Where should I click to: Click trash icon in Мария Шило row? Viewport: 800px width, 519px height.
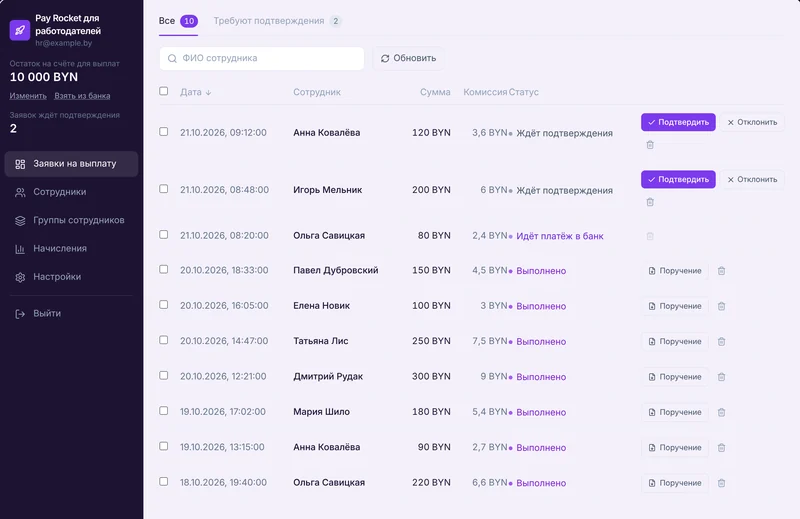click(x=721, y=412)
